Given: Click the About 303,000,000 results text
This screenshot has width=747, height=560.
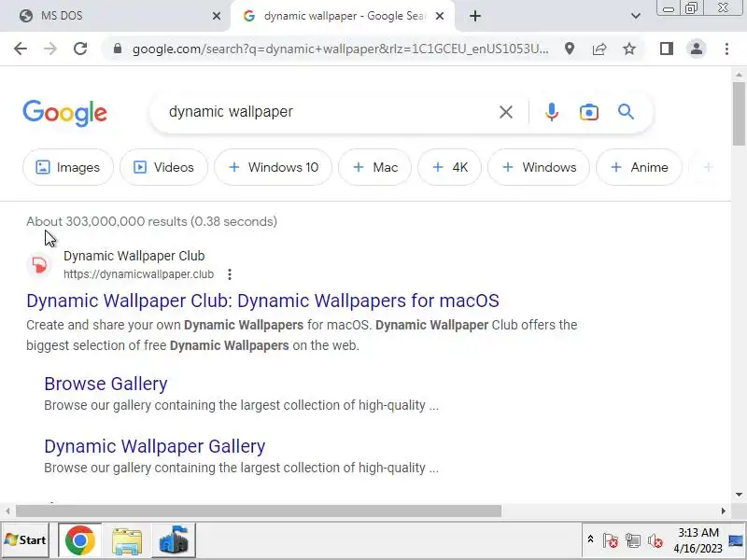Looking at the screenshot, I should 151,221.
